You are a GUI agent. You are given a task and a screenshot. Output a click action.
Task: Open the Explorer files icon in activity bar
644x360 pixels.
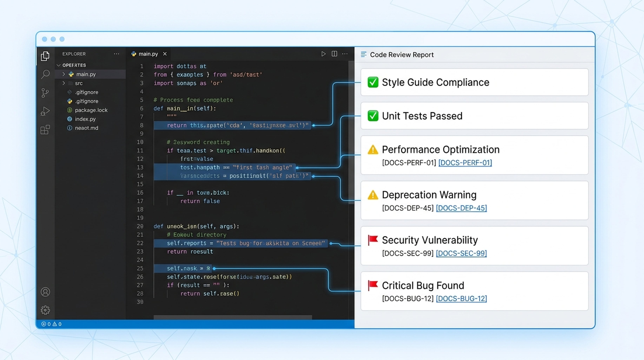(45, 56)
